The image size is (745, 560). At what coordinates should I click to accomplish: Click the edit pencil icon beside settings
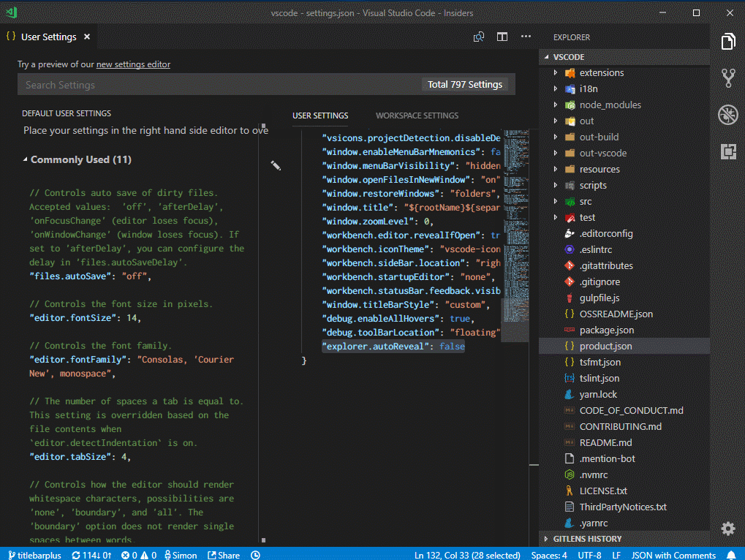(x=276, y=166)
